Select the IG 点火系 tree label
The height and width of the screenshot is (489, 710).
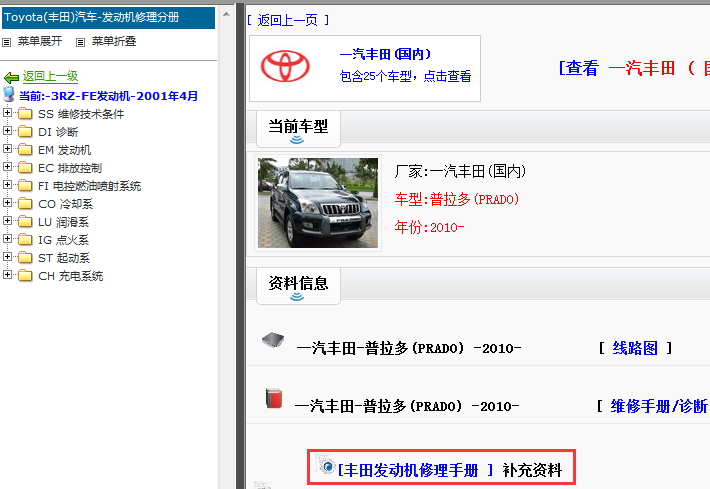(63, 240)
